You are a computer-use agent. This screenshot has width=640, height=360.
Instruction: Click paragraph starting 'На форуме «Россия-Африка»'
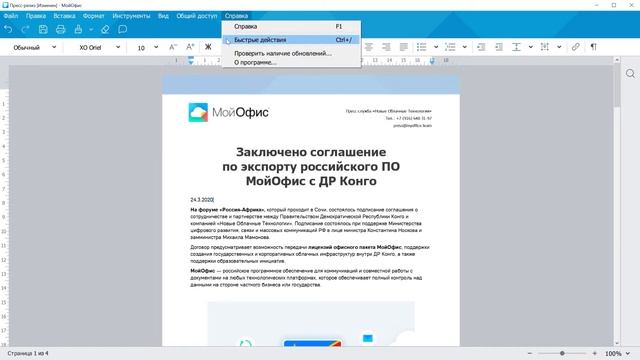click(x=306, y=223)
